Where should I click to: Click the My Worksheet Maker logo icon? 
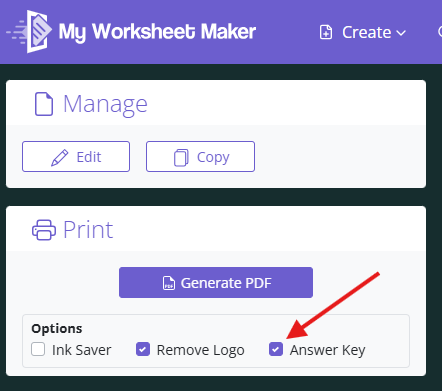click(29, 32)
